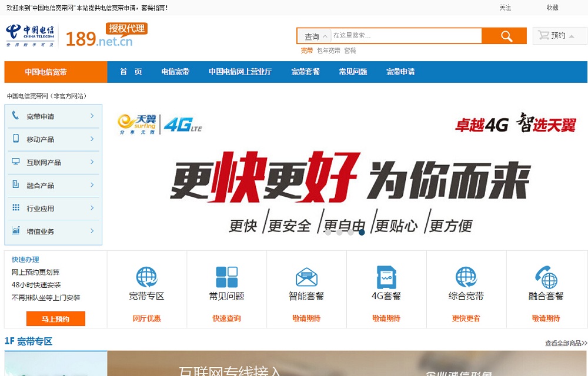Open the 智能套餐 envelope icon
This screenshot has height=376, width=588.
pos(306,277)
